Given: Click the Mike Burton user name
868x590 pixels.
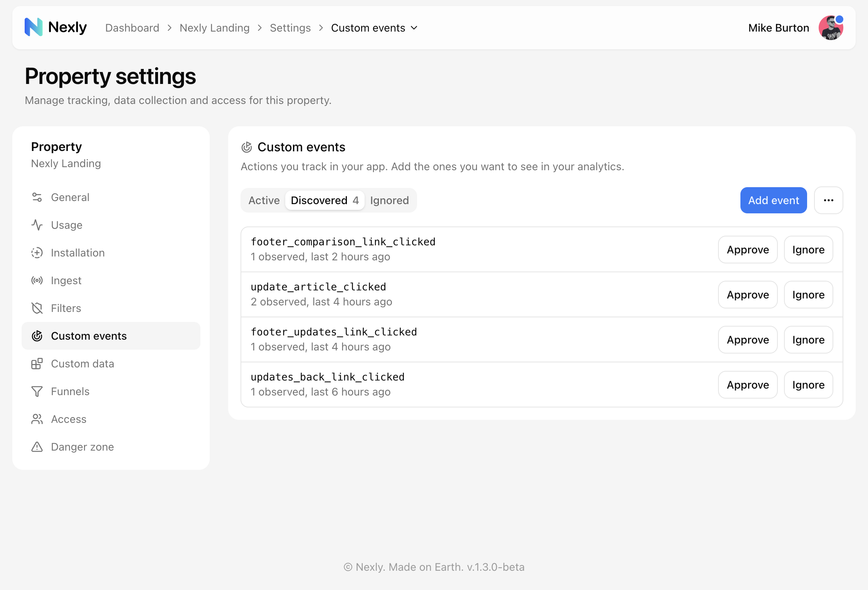Looking at the screenshot, I should 779,28.
